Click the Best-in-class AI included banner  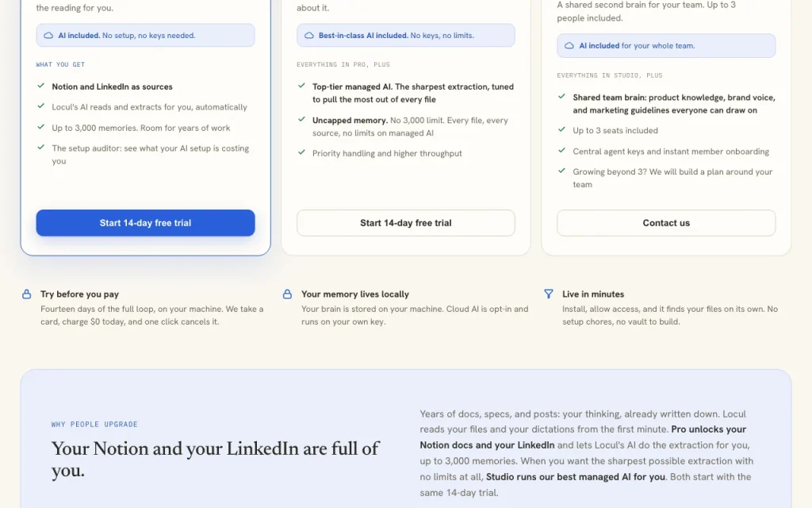[x=405, y=35]
